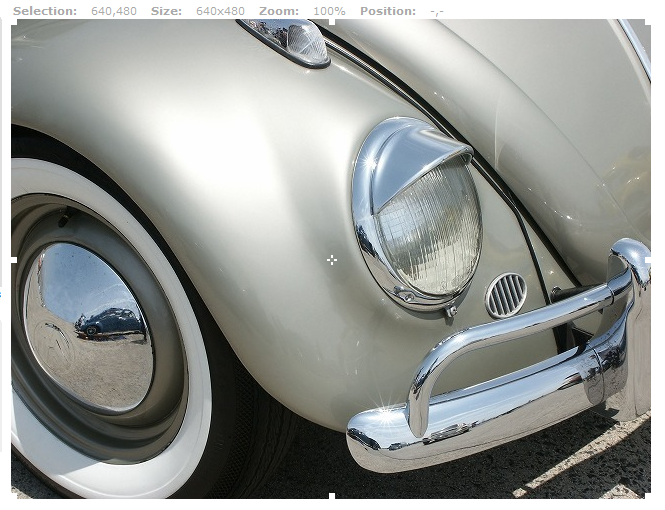Click the position value "-,-"
Screen dimensions: 665x510
click(437, 12)
